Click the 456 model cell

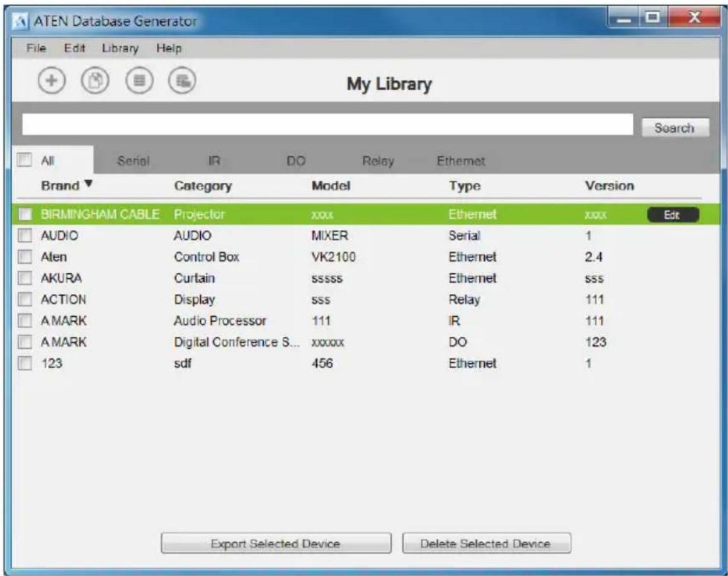point(322,363)
